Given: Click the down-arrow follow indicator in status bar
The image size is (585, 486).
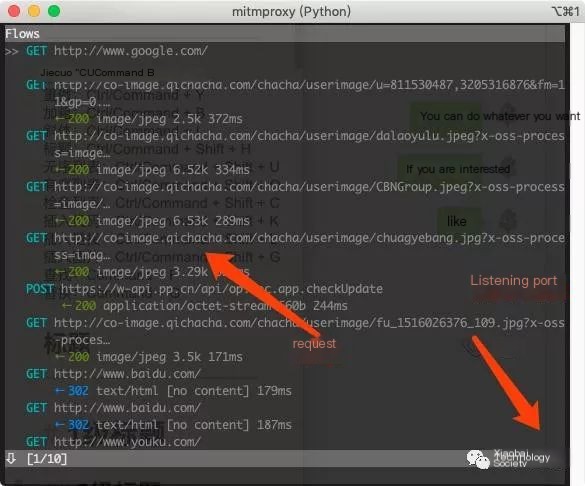Looking at the screenshot, I should tap(11, 458).
